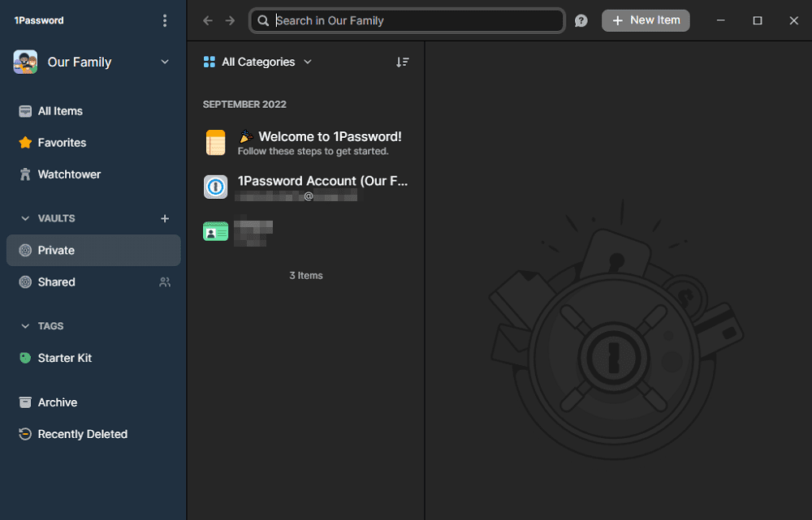Open the 1Password Account (Our F... item
Image resolution: width=812 pixels, height=520 pixels.
[x=305, y=187]
